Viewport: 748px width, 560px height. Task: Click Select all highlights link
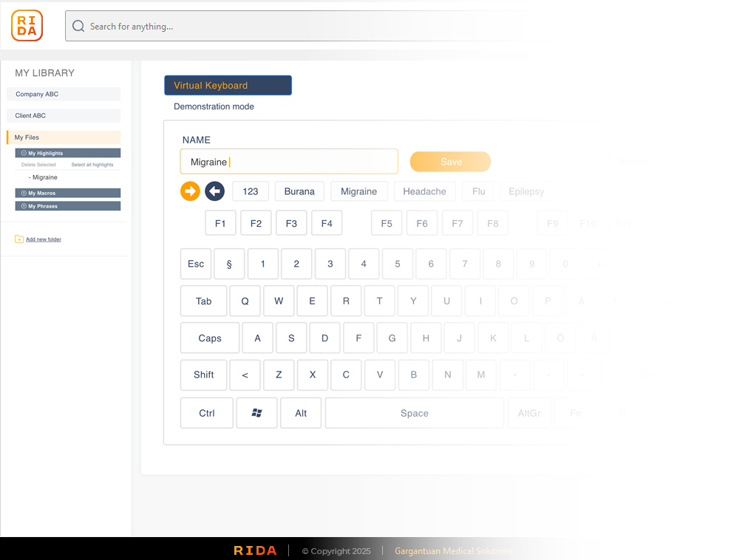(92, 165)
